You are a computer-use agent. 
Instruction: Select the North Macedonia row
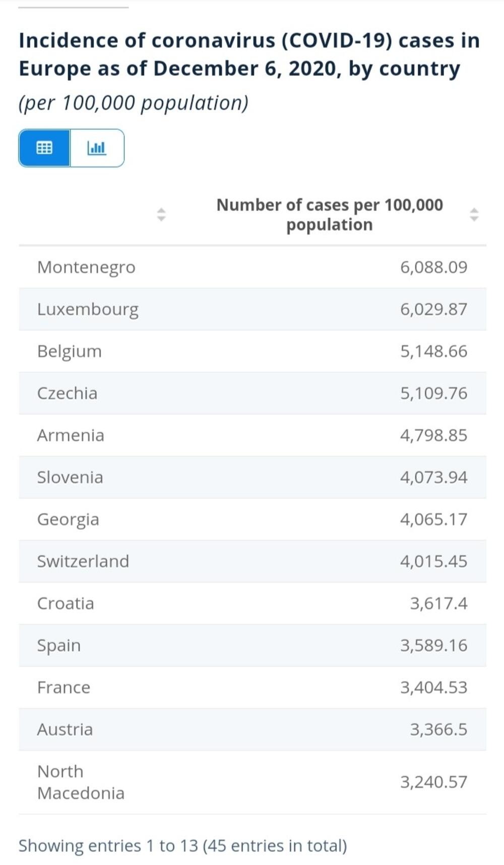click(252, 782)
